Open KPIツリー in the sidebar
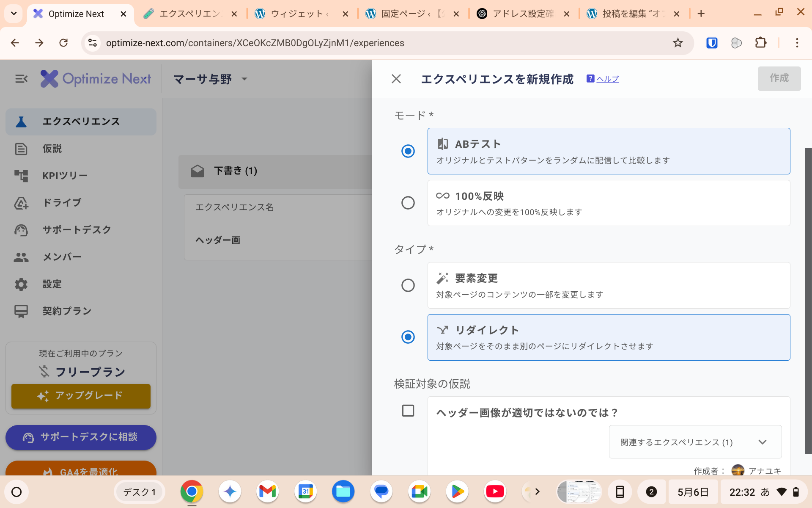This screenshot has width=812, height=508. 81,176
